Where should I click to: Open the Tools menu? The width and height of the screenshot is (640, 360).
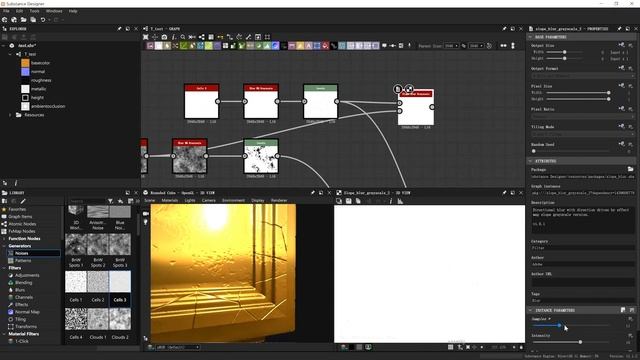pyautogui.click(x=35, y=11)
